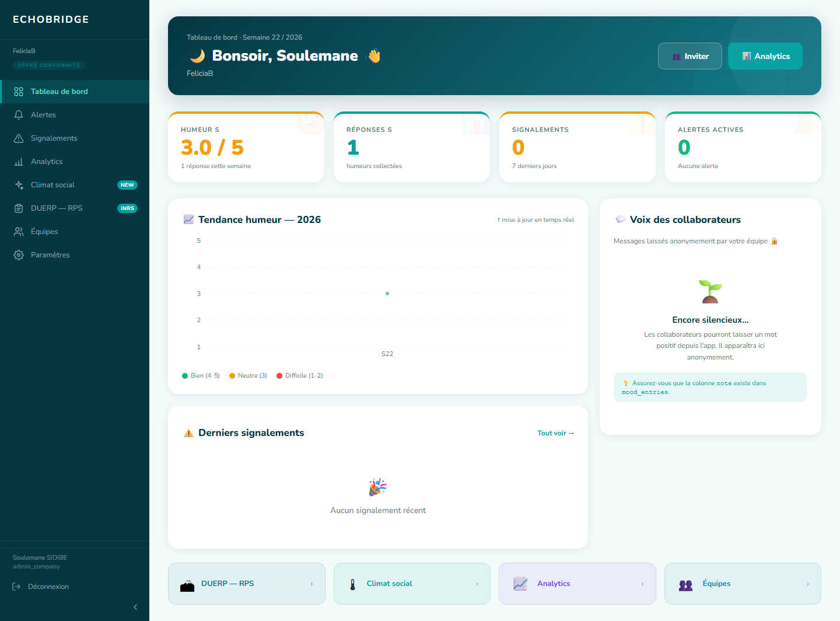The height and width of the screenshot is (621, 840).
Task: Click the clipboard icon beside DUERP — RPS
Action: click(x=19, y=208)
